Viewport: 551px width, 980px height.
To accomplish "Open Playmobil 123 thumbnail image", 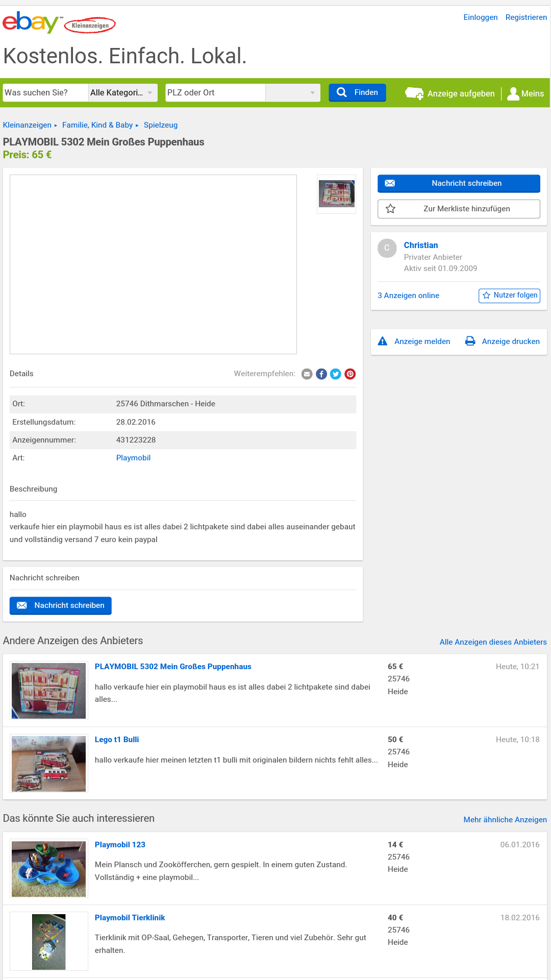I will point(49,869).
